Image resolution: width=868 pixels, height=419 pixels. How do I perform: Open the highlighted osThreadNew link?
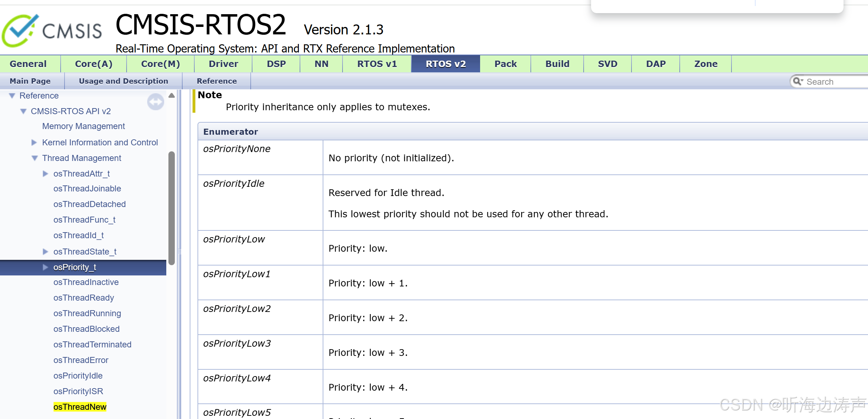tap(80, 407)
